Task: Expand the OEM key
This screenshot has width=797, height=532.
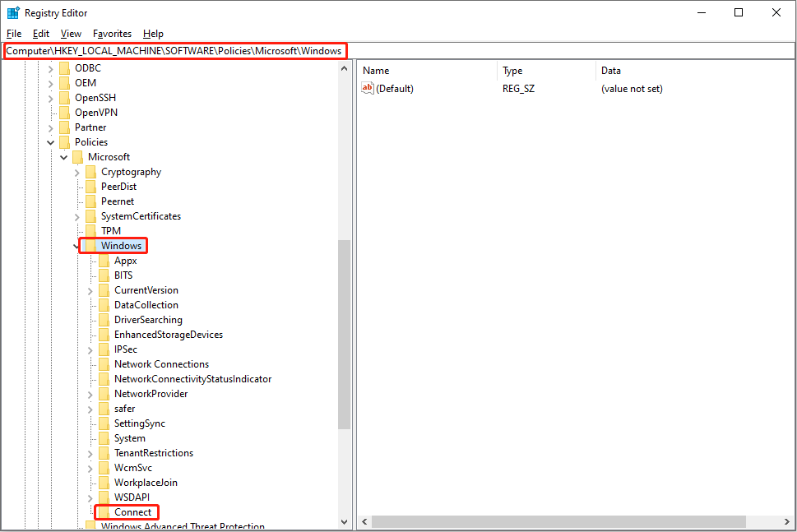Action: 50,83
